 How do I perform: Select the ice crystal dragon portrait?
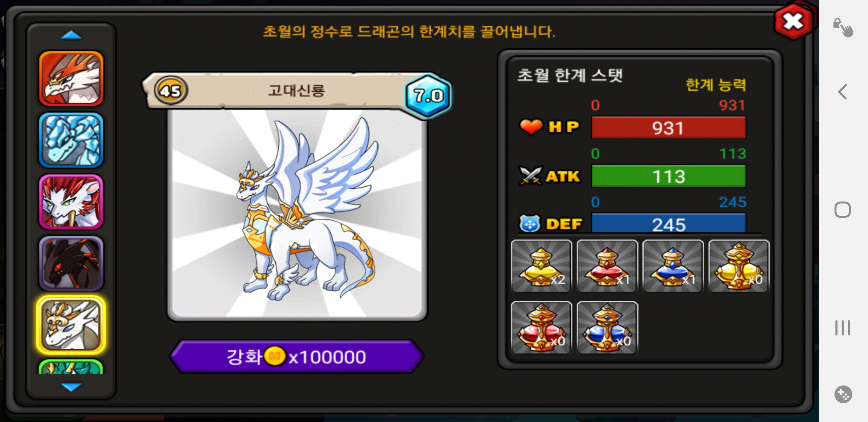pyautogui.click(x=71, y=140)
